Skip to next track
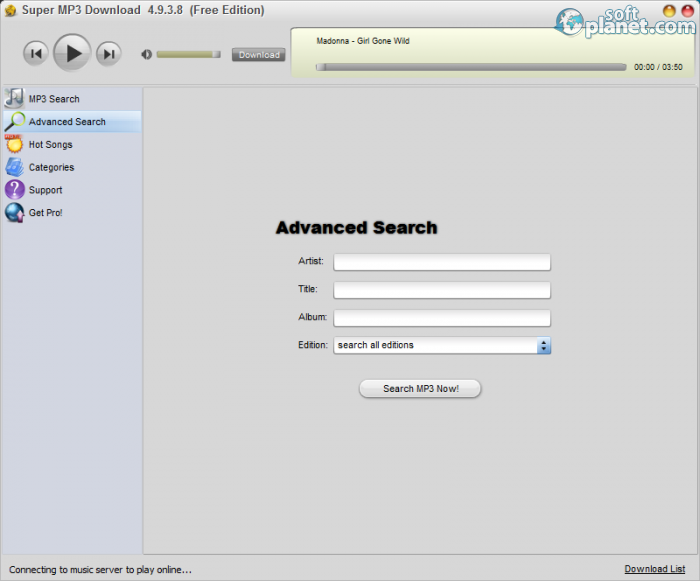Viewport: 700px width, 581px height. (109, 54)
